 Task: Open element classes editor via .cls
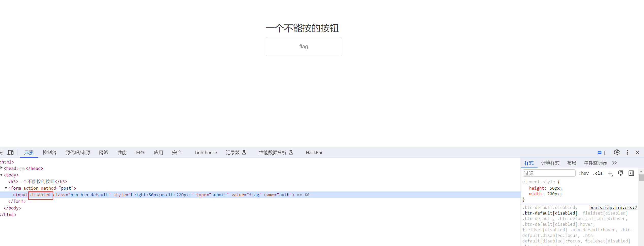point(598,173)
